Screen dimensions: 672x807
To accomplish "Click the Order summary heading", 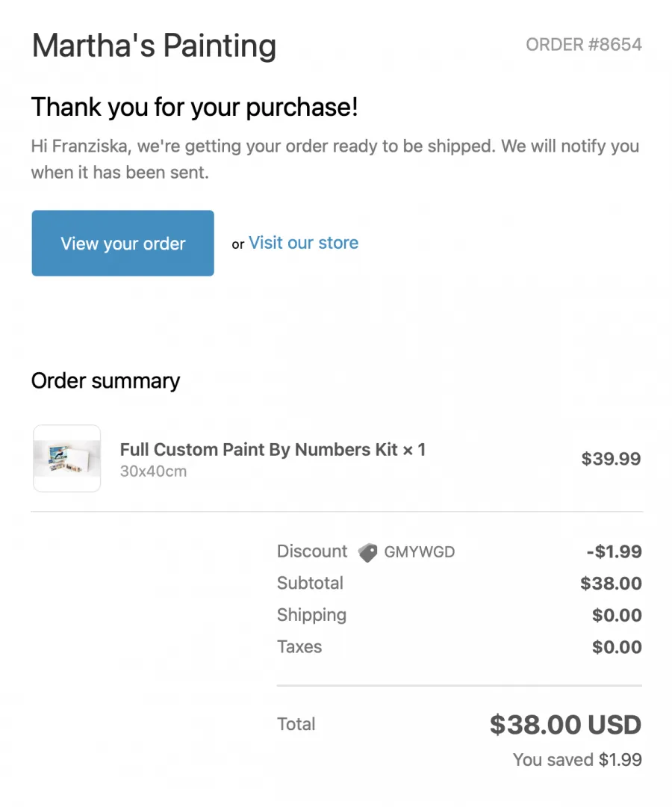I will 105,381.
